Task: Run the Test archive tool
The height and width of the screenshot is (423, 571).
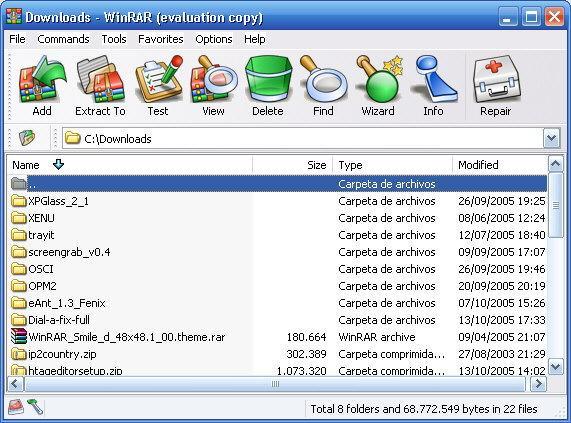Action: pos(158,86)
